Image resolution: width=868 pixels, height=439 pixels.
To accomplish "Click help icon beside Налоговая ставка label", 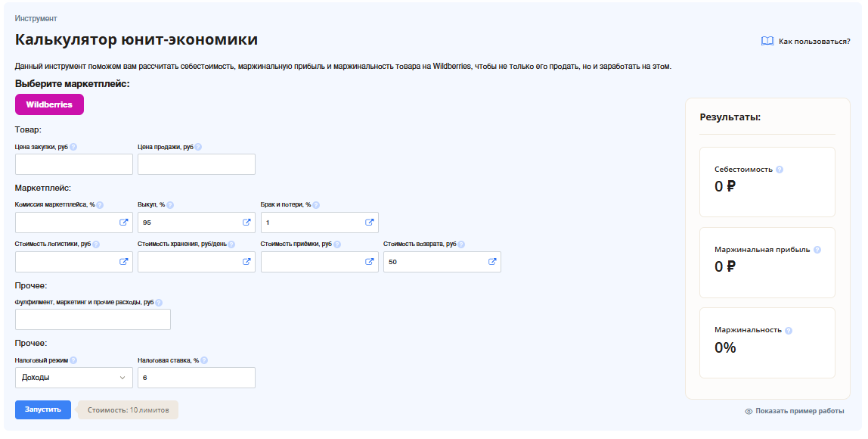I will (204, 361).
